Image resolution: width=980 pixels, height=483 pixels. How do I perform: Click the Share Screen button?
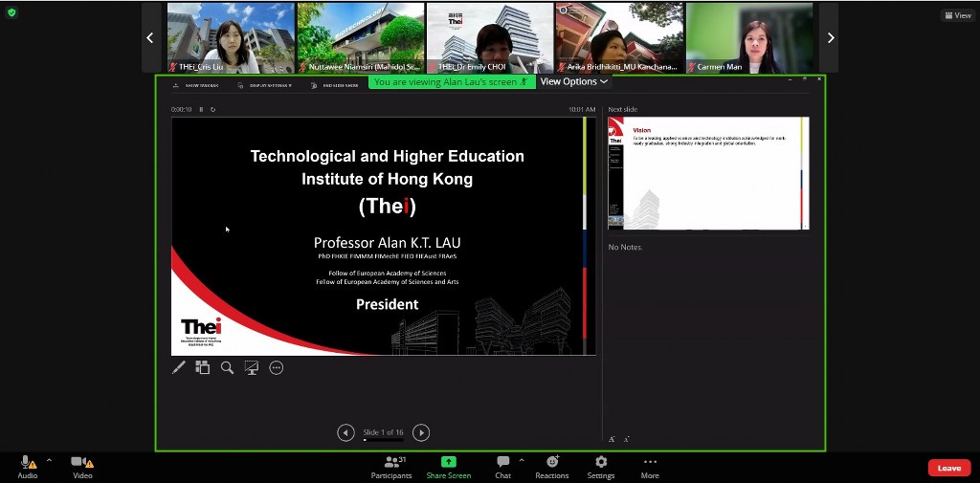[448, 466]
